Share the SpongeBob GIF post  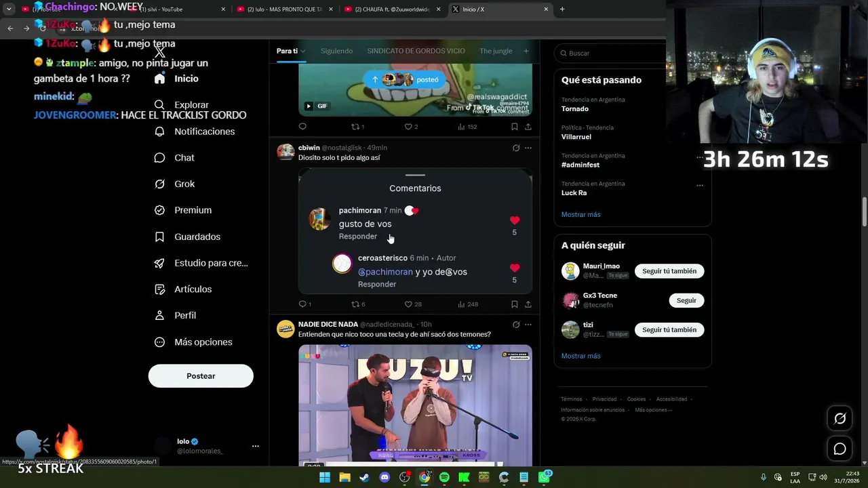tap(528, 127)
